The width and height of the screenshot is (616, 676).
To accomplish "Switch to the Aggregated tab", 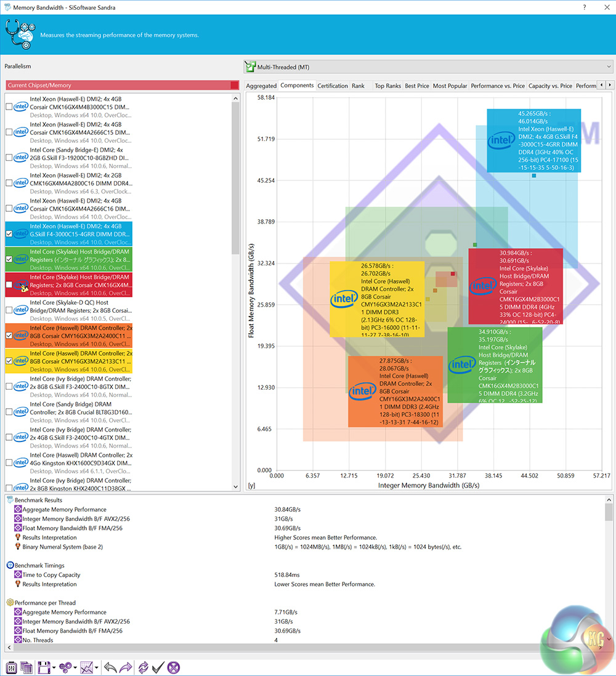I will click(x=261, y=86).
